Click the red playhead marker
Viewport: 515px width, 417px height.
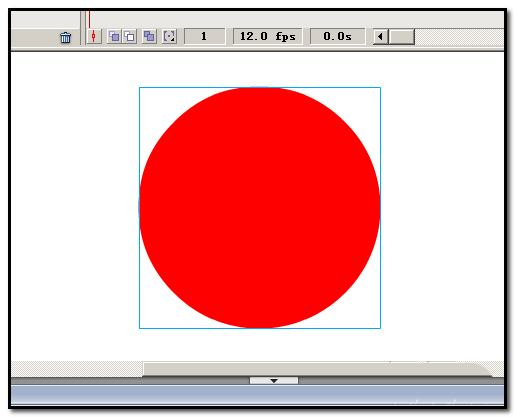89,20
